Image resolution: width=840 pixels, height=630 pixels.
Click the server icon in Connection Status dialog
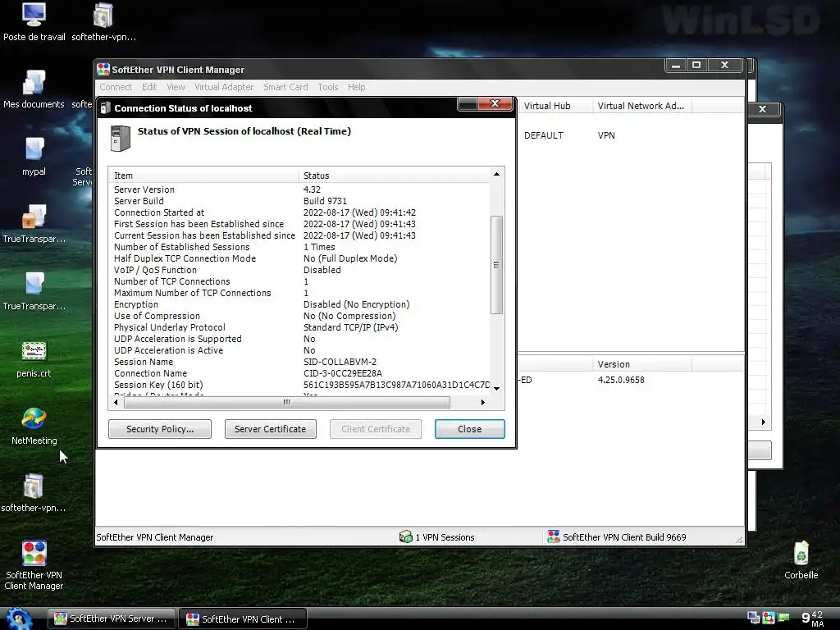[120, 138]
